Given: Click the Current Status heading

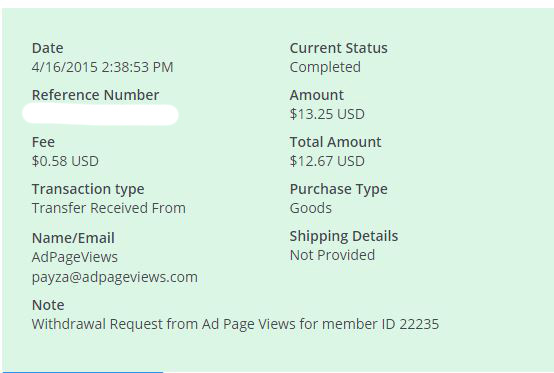Looking at the screenshot, I should [338, 48].
